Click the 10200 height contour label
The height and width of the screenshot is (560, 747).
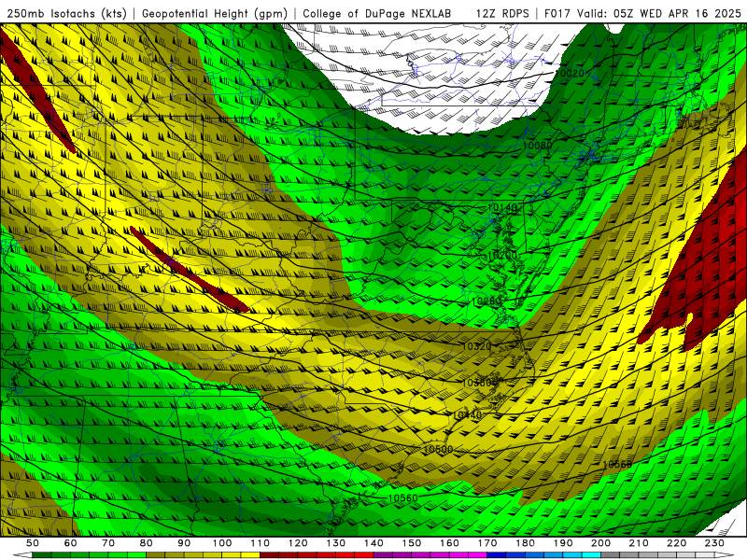pos(502,255)
